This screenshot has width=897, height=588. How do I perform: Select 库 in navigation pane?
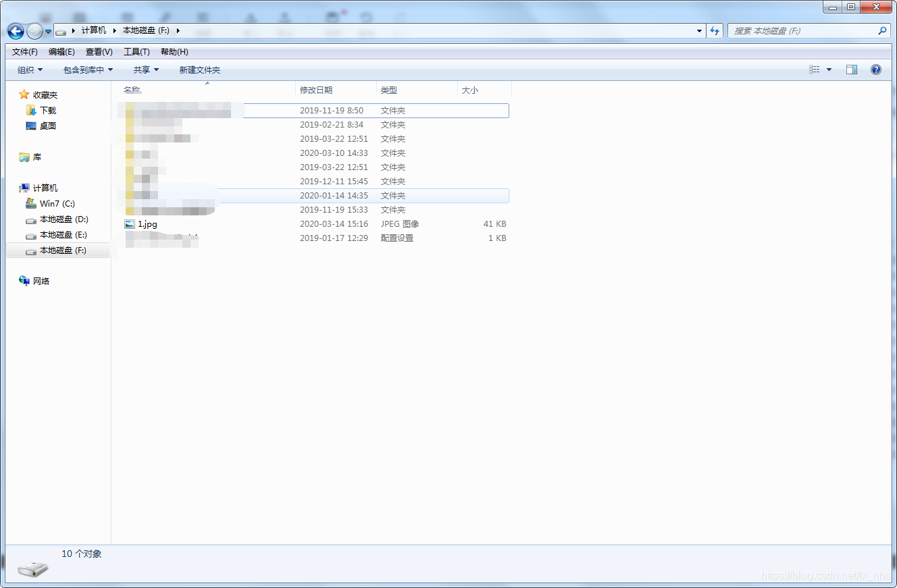coord(37,157)
